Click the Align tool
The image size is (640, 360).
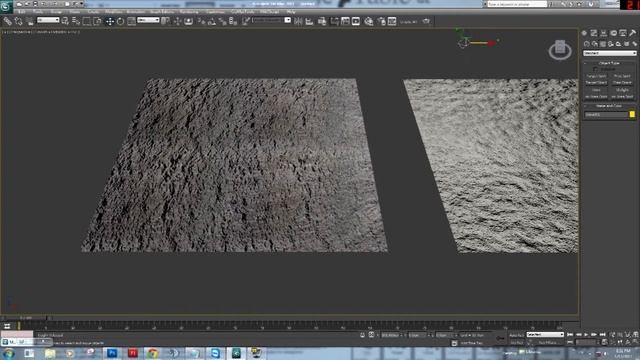tap(309, 21)
